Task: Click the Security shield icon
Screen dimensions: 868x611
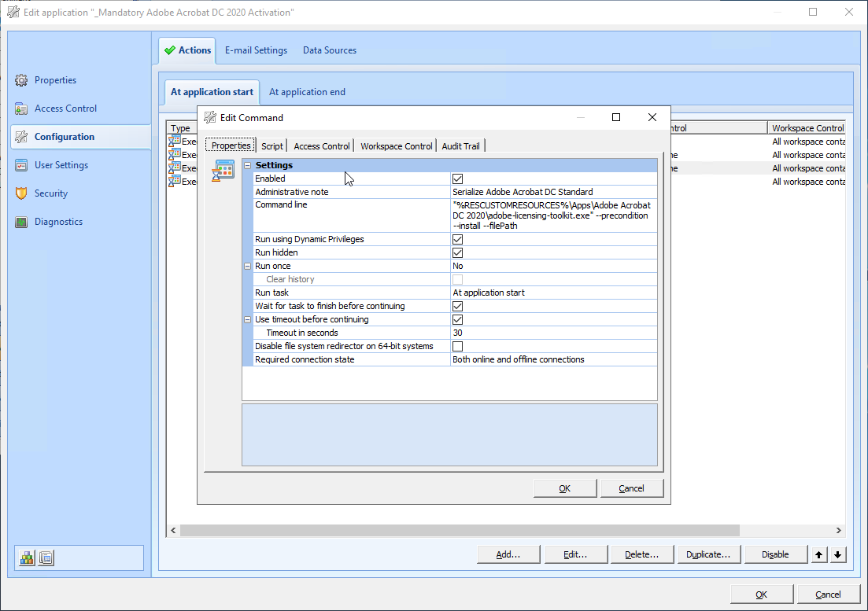Action: click(21, 193)
